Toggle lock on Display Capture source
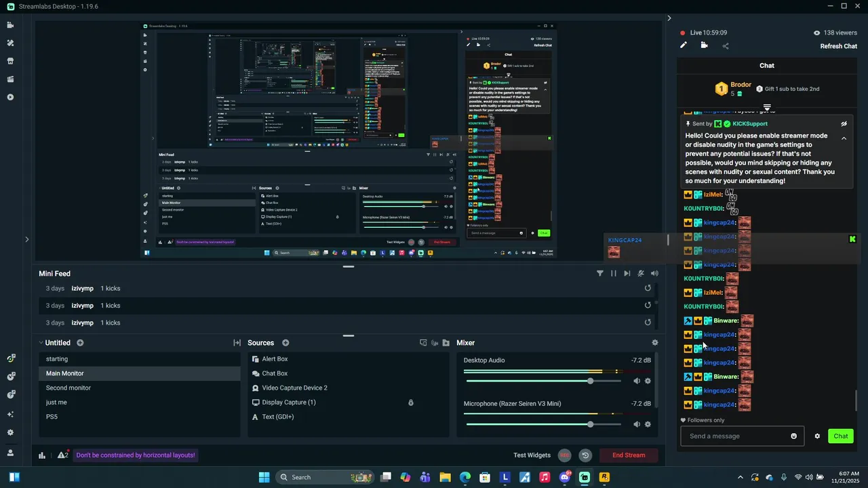Screen dimensions: 868x488 [411, 403]
